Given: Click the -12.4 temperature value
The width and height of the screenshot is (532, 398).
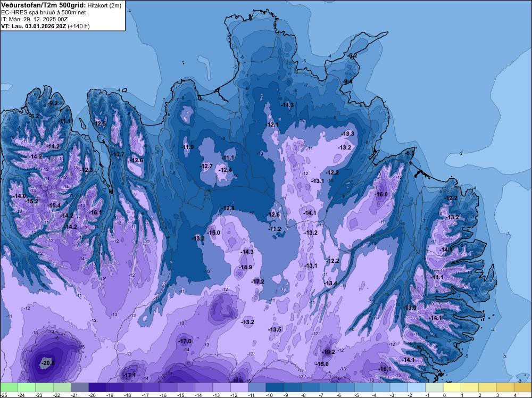Looking at the screenshot, I should [225, 170].
